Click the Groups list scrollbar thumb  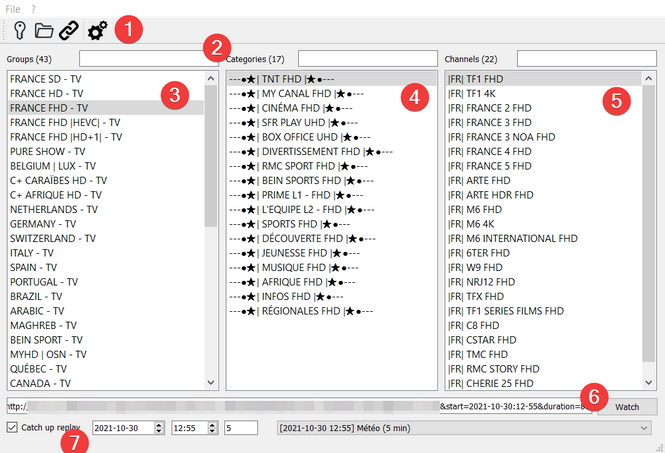[x=211, y=156]
